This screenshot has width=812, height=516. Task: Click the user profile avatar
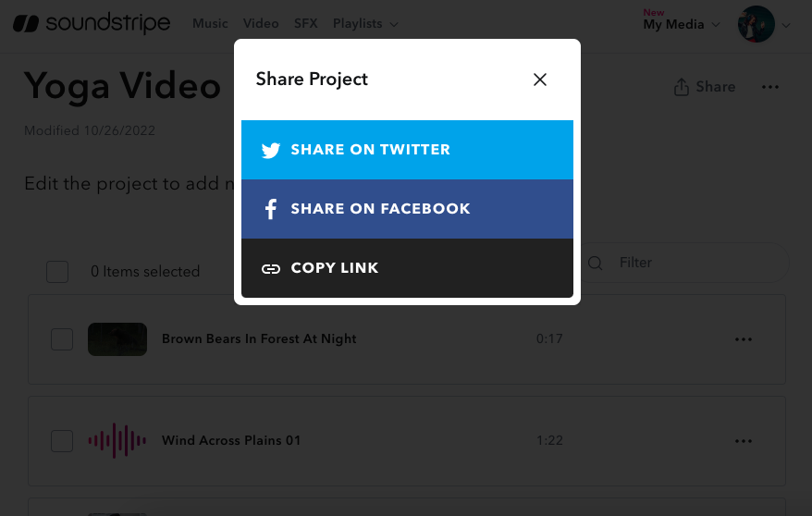pyautogui.click(x=756, y=25)
